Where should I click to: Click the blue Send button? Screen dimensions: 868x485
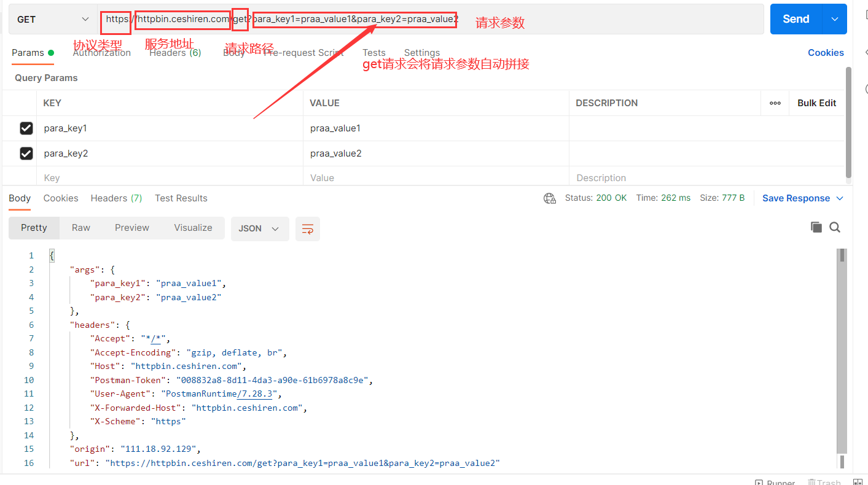coord(796,20)
